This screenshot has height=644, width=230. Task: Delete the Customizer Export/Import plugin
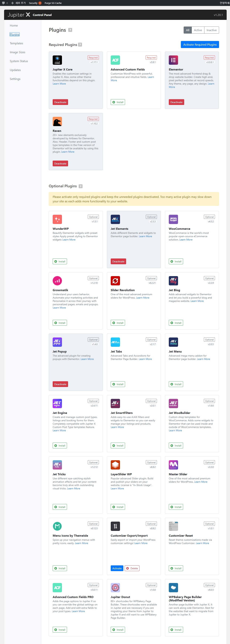(132, 568)
